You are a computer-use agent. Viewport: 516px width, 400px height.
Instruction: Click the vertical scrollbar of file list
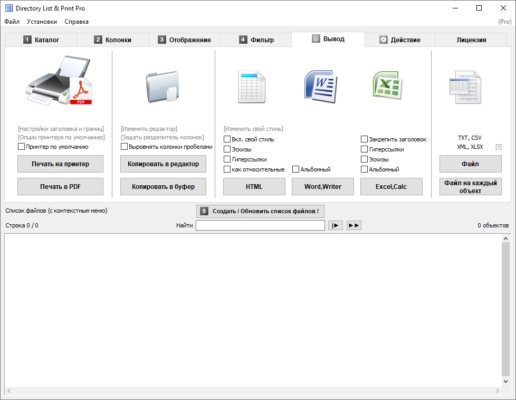click(x=506, y=308)
